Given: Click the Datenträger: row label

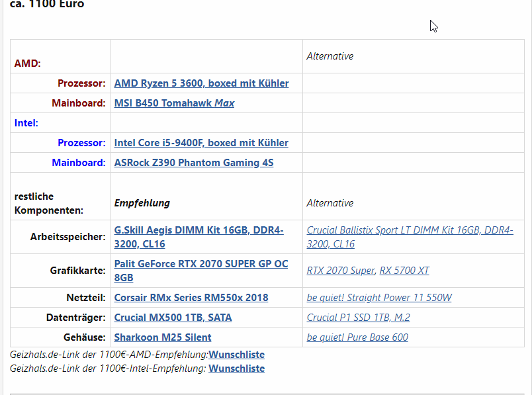Looking at the screenshot, I should pos(76,318).
